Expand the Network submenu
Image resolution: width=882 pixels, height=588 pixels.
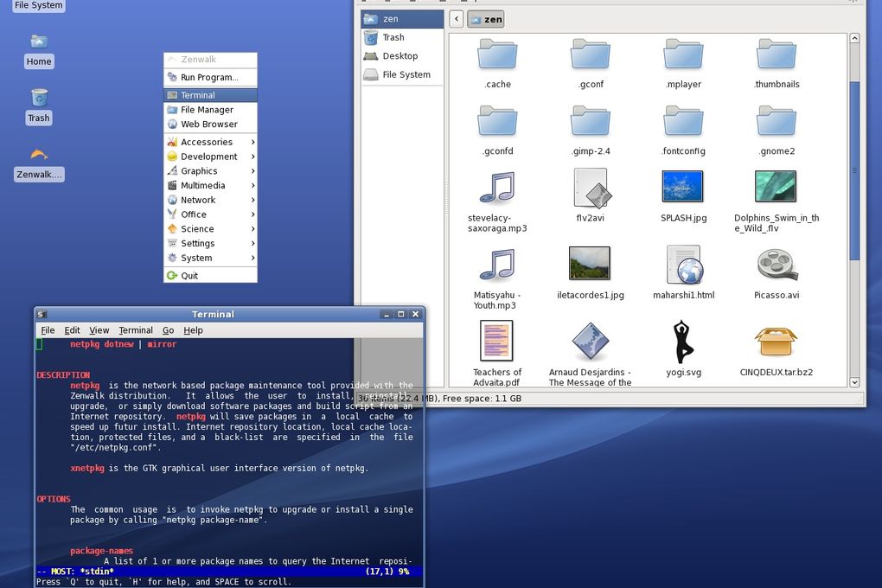pos(211,200)
